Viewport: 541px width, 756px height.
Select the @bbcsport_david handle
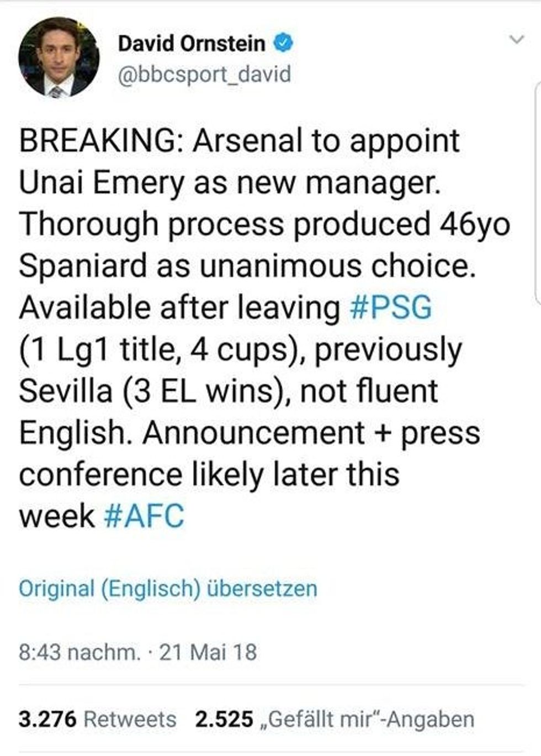tap(204, 73)
